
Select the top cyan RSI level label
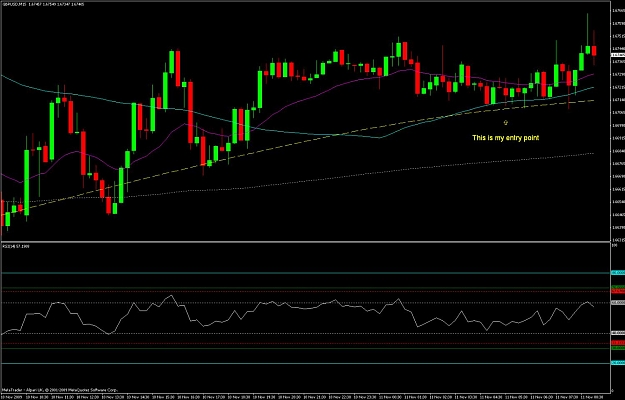(x=618, y=273)
